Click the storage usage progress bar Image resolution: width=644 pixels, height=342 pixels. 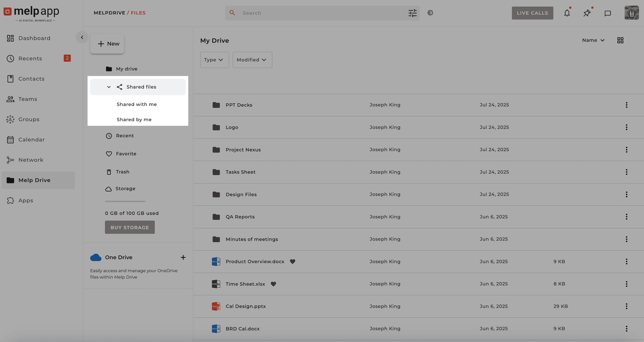[125, 202]
